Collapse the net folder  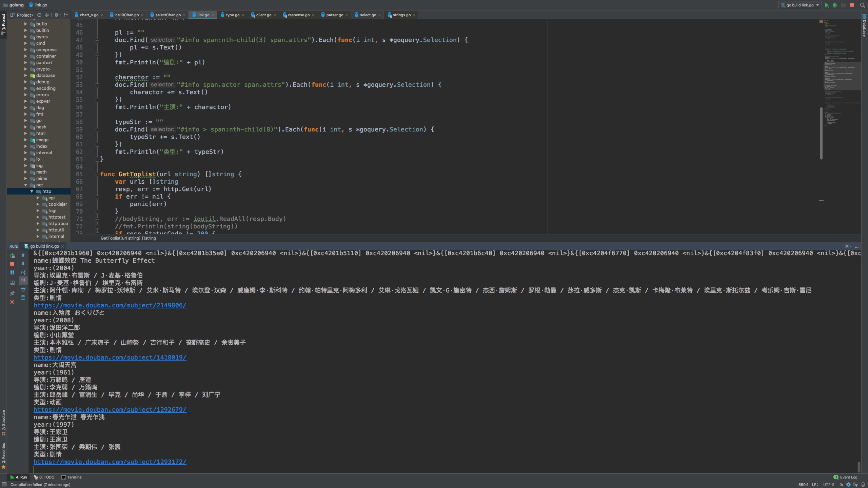[x=25, y=185]
